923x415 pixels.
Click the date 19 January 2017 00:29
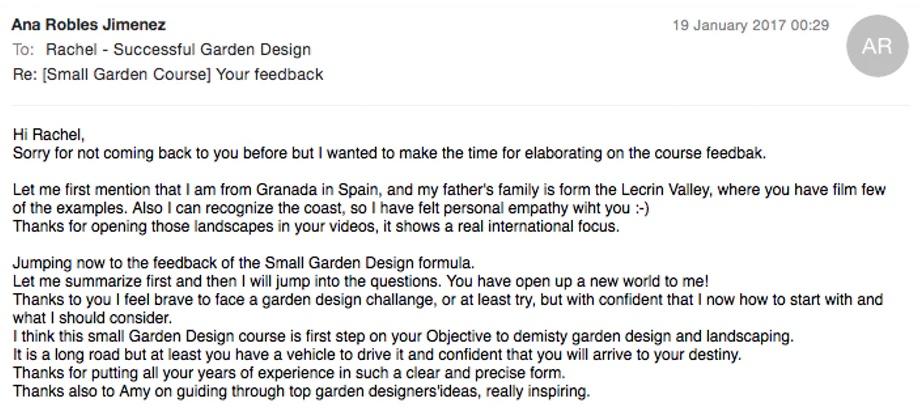click(750, 26)
